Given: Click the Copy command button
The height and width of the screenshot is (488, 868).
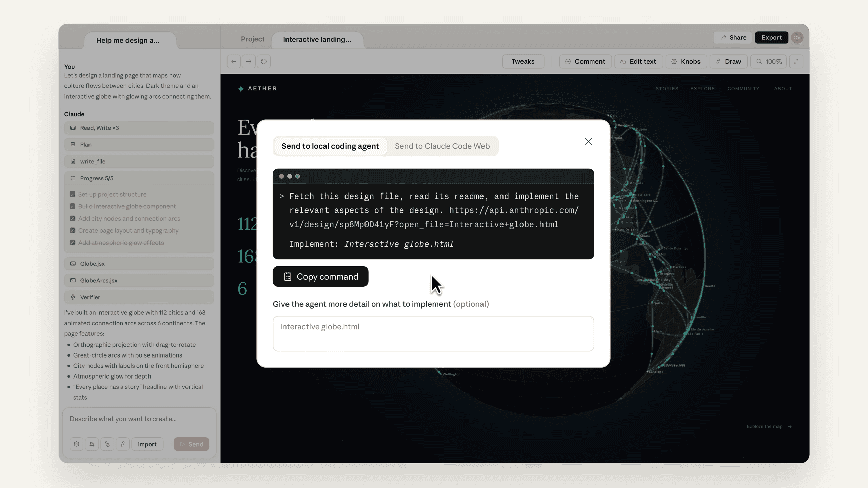Looking at the screenshot, I should [x=320, y=277].
